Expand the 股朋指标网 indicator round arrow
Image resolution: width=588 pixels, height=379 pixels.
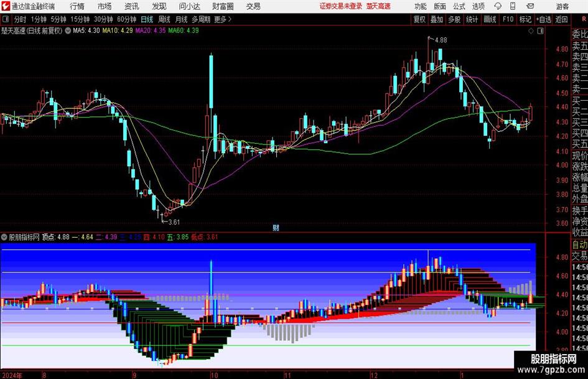[x=4, y=237]
